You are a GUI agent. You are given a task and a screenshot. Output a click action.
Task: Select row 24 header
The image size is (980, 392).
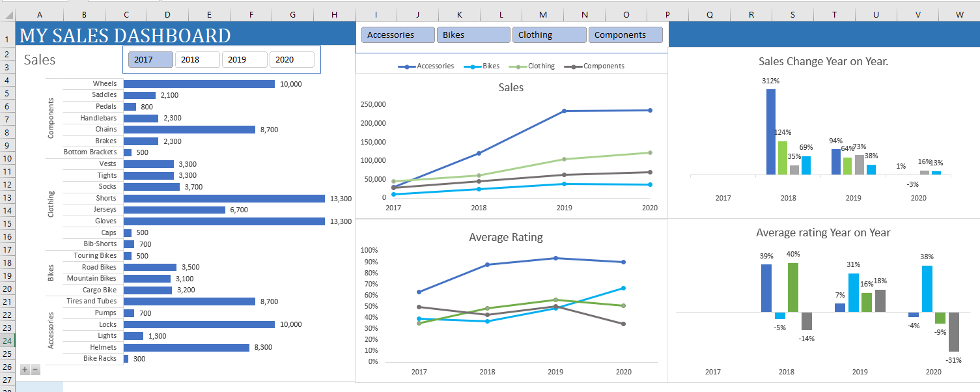coord(7,341)
